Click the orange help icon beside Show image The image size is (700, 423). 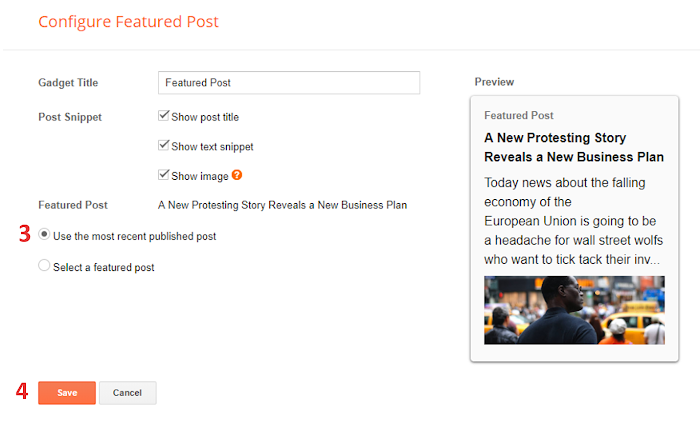[237, 175]
